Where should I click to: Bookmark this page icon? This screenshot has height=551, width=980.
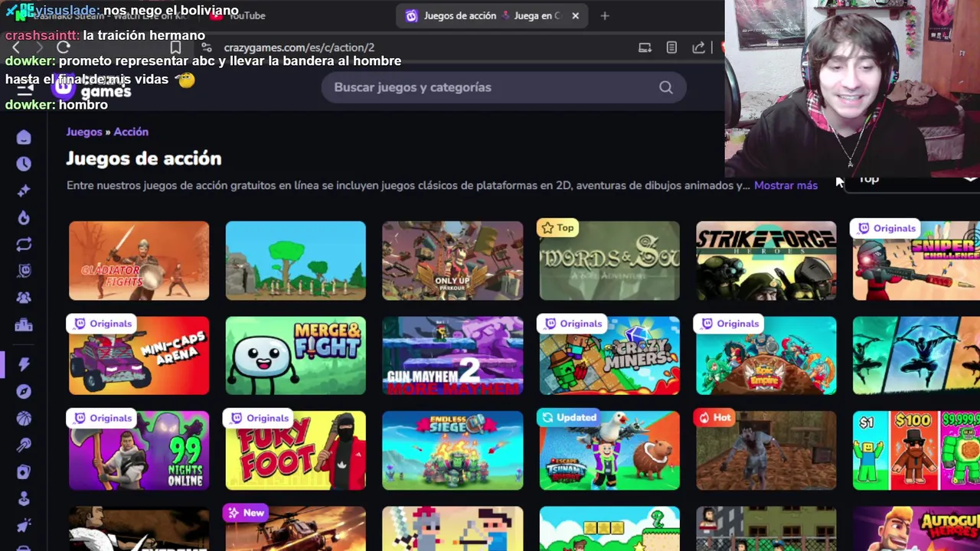pos(175,47)
